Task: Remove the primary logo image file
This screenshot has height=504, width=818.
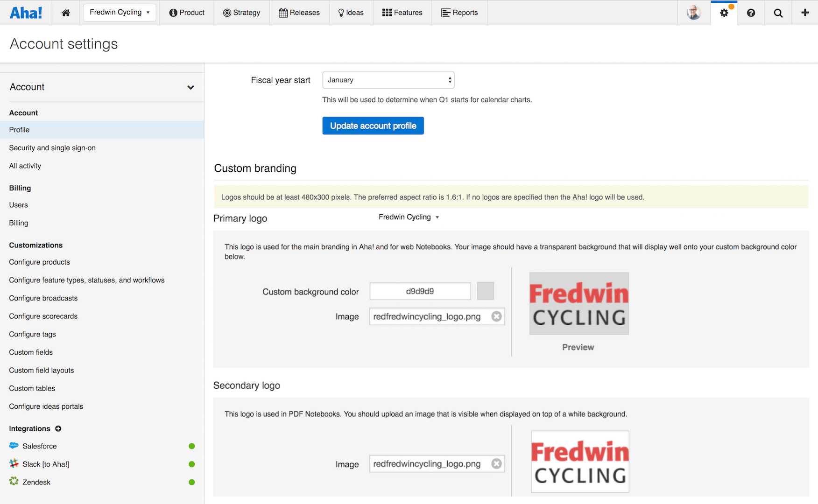Action: 496,316
